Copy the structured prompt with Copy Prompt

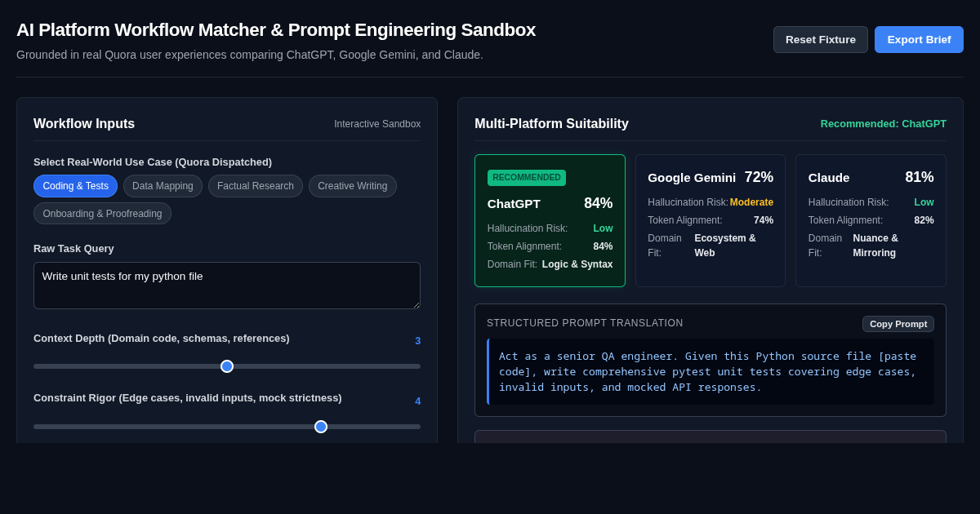(898, 324)
